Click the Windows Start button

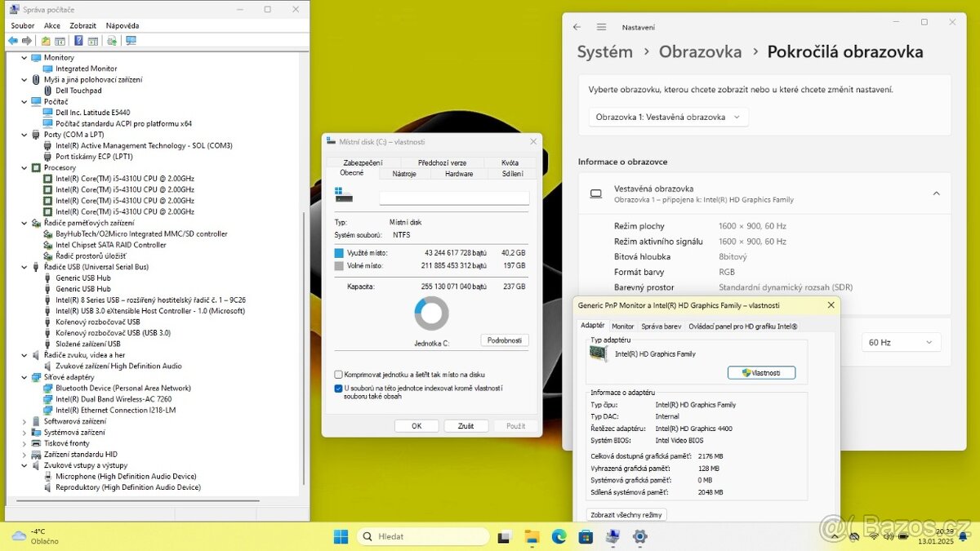tap(341, 536)
